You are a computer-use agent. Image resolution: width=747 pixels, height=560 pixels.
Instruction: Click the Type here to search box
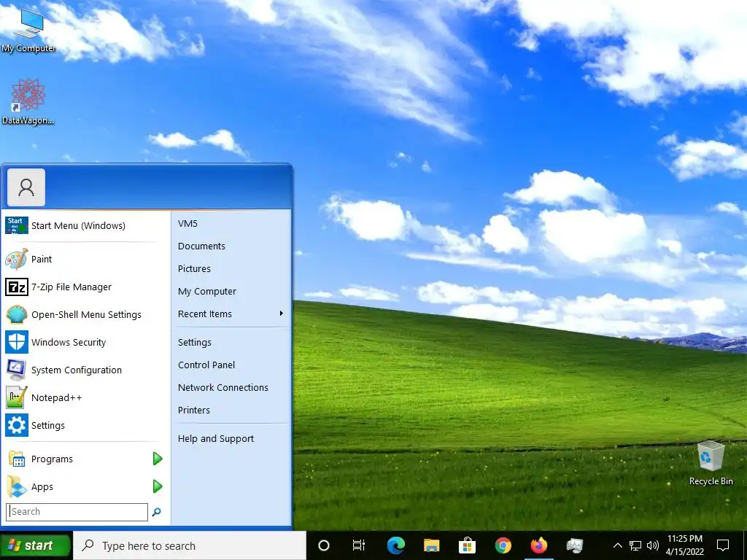point(190,545)
